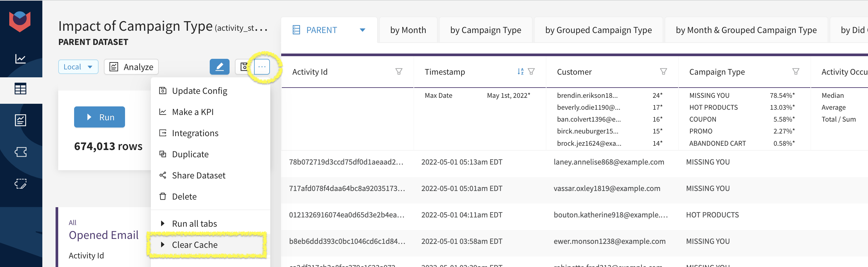Open the Datasets table sidebar icon
The height and width of the screenshot is (267, 868).
pyautogui.click(x=21, y=89)
